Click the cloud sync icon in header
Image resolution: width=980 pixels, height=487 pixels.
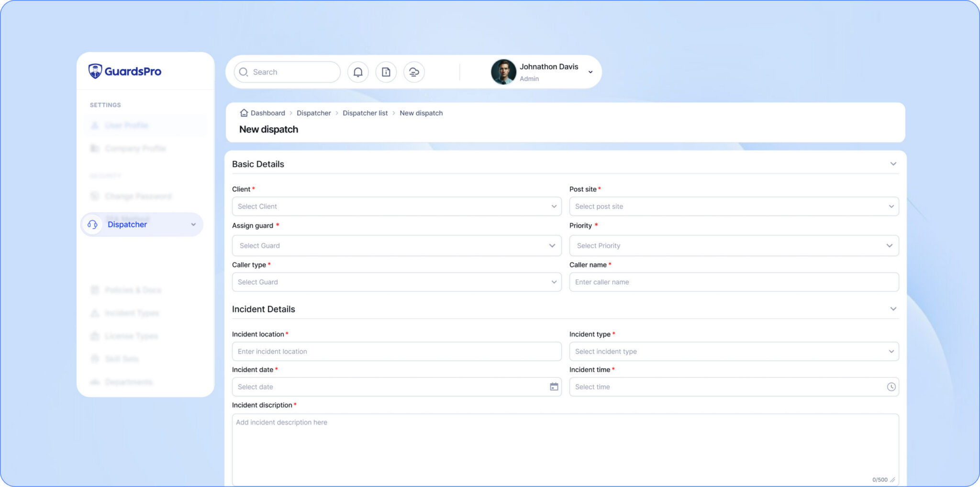pyautogui.click(x=414, y=72)
